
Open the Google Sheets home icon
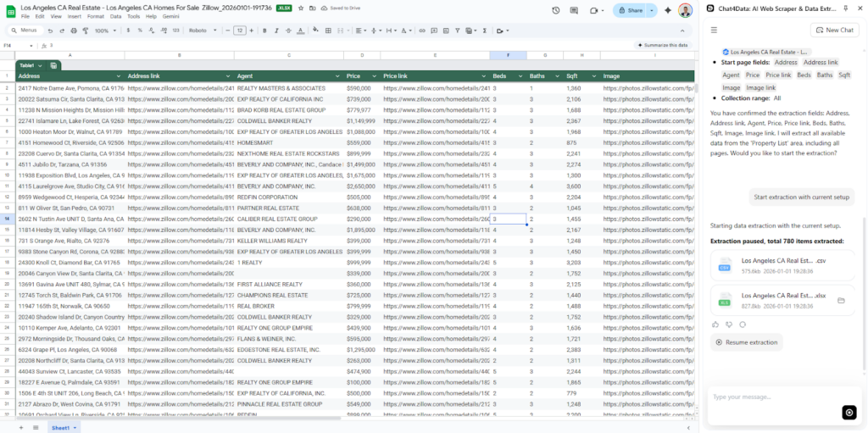10,11
